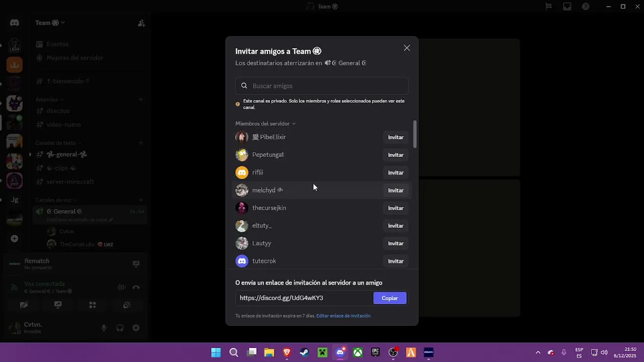
Task: Click tutecrok's blue Discord avatar
Action: coord(242,261)
